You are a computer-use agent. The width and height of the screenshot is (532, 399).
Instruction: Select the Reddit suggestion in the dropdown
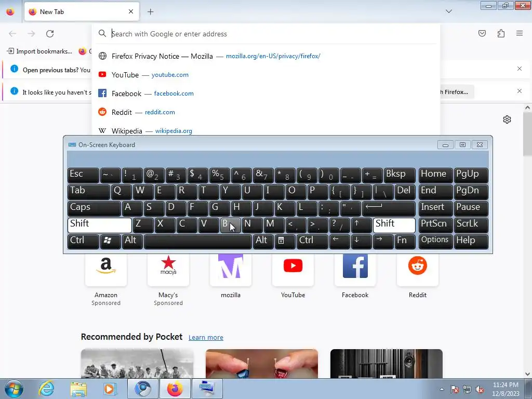pos(266,112)
